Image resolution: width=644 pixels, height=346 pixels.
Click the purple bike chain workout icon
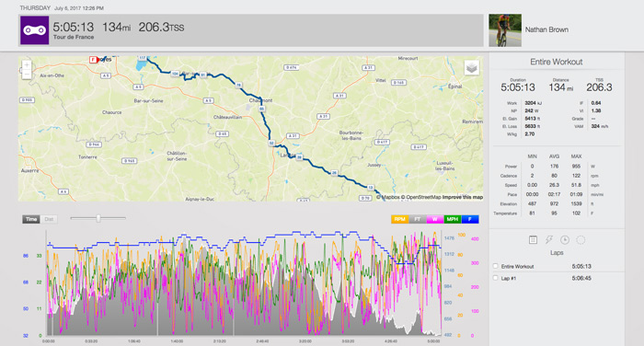(x=35, y=30)
